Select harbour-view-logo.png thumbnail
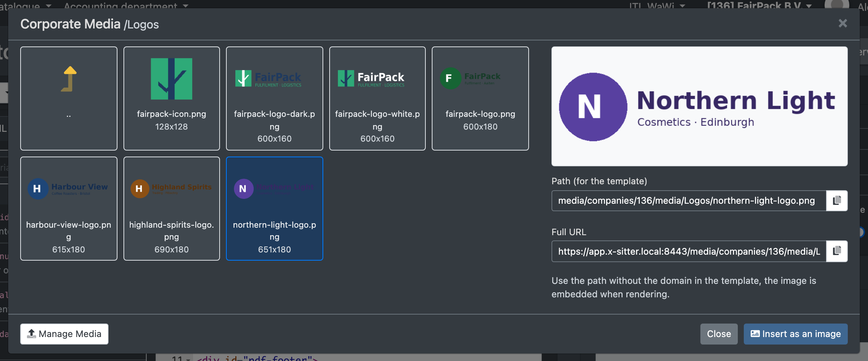This screenshot has height=361, width=868. tap(69, 209)
